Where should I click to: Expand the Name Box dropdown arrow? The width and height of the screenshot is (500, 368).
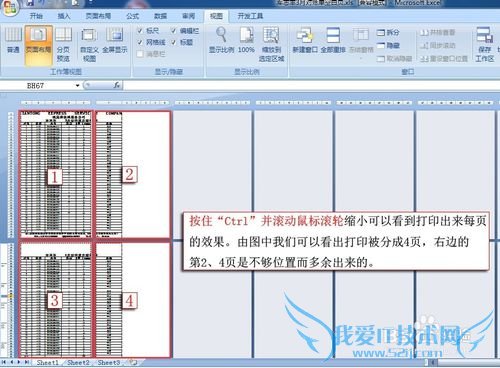(x=77, y=86)
